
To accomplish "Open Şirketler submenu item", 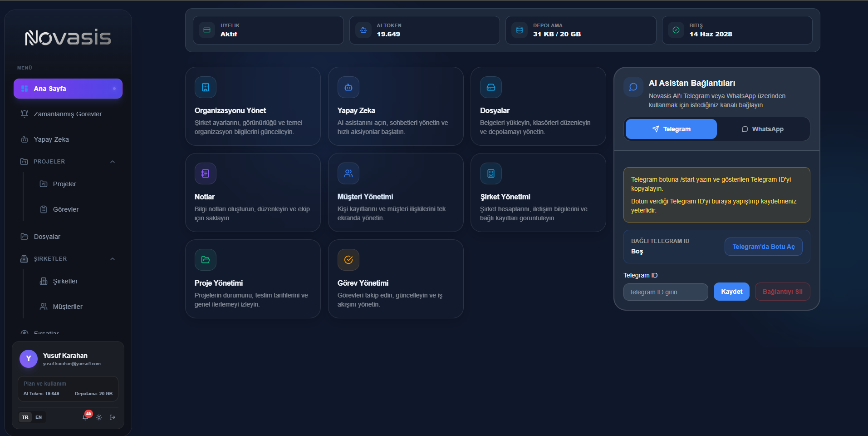I will point(77,281).
